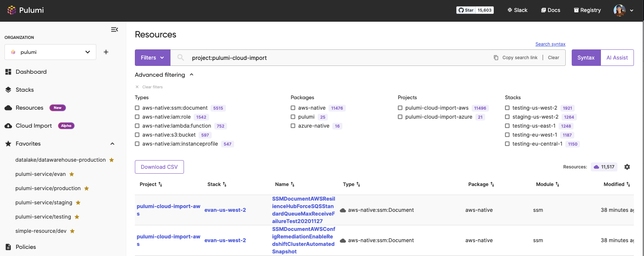Check aws-native package filter
The image size is (644, 256).
293,108
